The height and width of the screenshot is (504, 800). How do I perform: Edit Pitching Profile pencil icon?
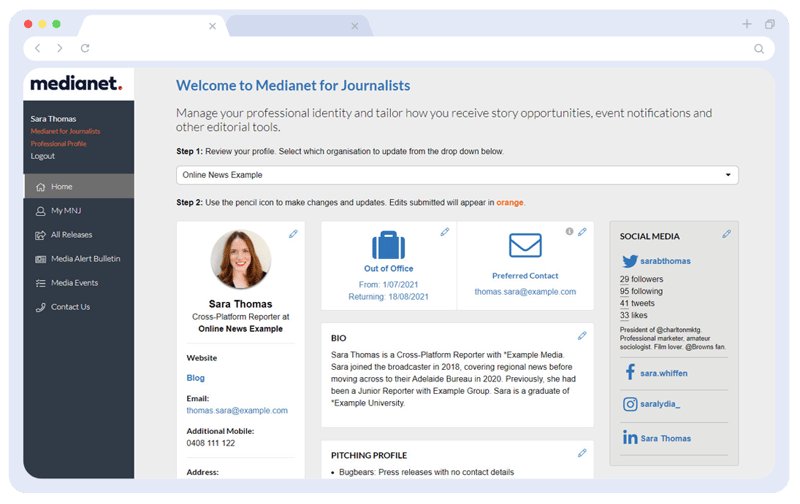(x=582, y=453)
